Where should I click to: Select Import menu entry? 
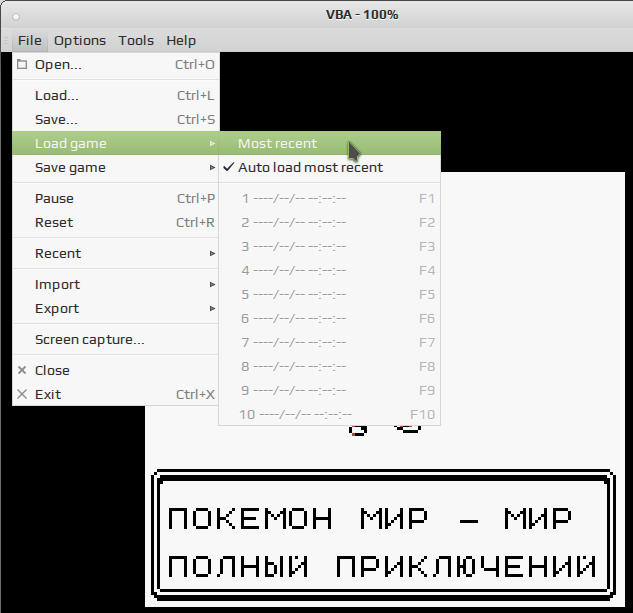click(116, 284)
